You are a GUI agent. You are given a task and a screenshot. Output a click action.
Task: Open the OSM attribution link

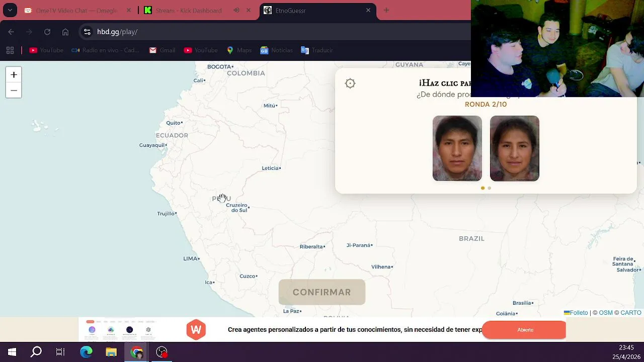[x=606, y=313]
